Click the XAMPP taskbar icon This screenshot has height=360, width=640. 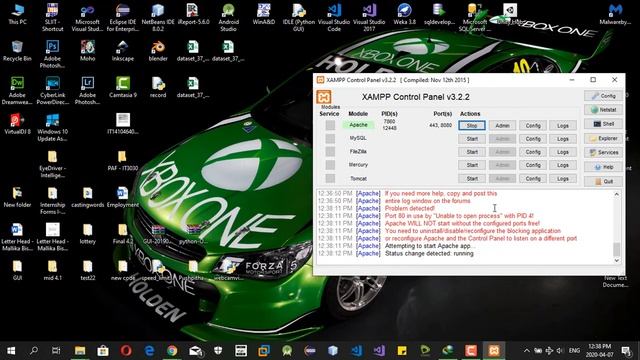(494, 350)
